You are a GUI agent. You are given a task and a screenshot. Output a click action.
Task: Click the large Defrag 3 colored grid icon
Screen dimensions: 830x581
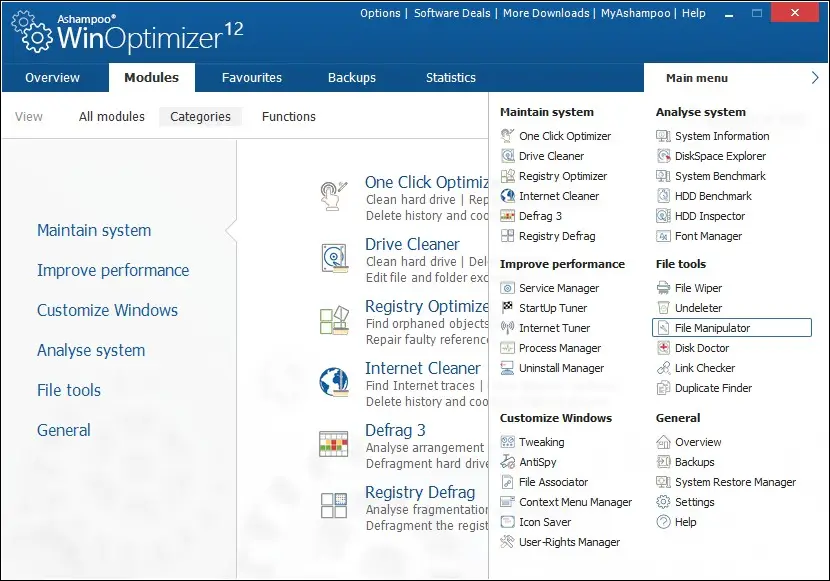point(333,443)
